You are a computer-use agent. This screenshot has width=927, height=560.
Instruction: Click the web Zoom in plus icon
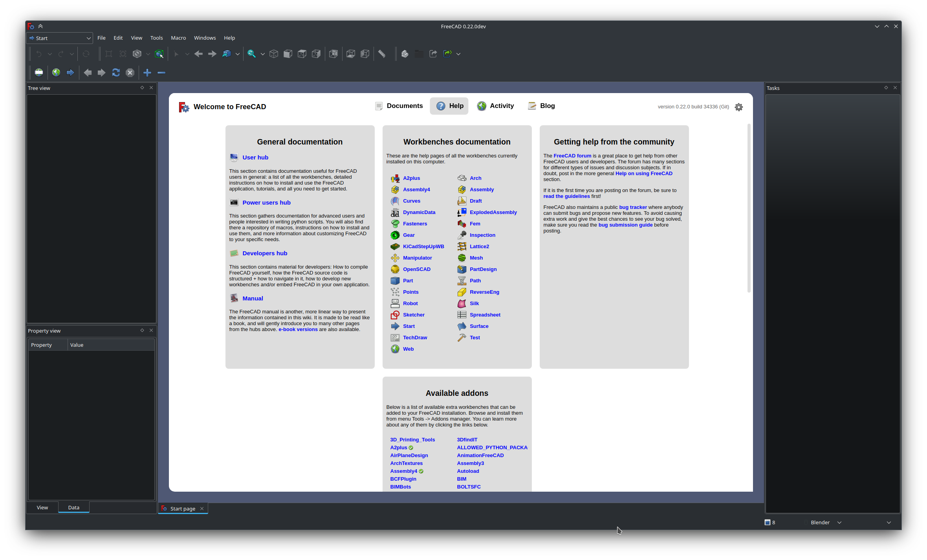click(147, 73)
